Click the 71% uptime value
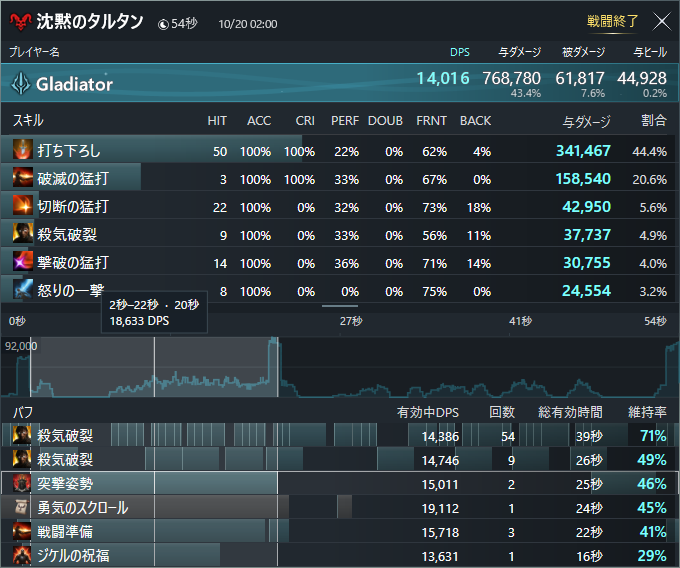The width and height of the screenshot is (680, 568). (x=653, y=436)
